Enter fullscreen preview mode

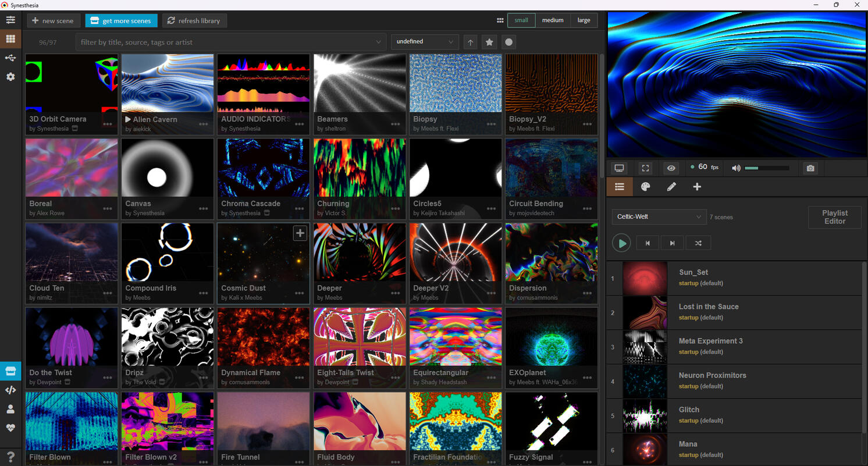tap(645, 168)
